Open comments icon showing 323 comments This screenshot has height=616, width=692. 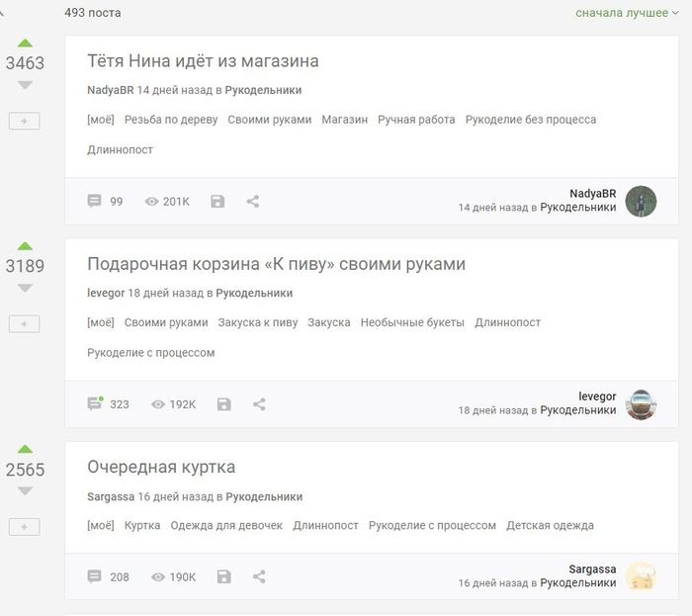pos(95,403)
